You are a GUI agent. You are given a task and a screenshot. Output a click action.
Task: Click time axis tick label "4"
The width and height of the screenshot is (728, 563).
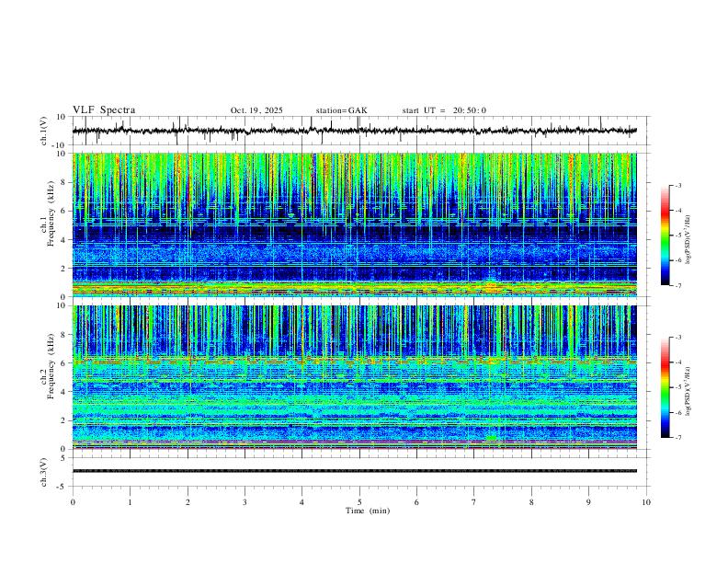tap(301, 502)
